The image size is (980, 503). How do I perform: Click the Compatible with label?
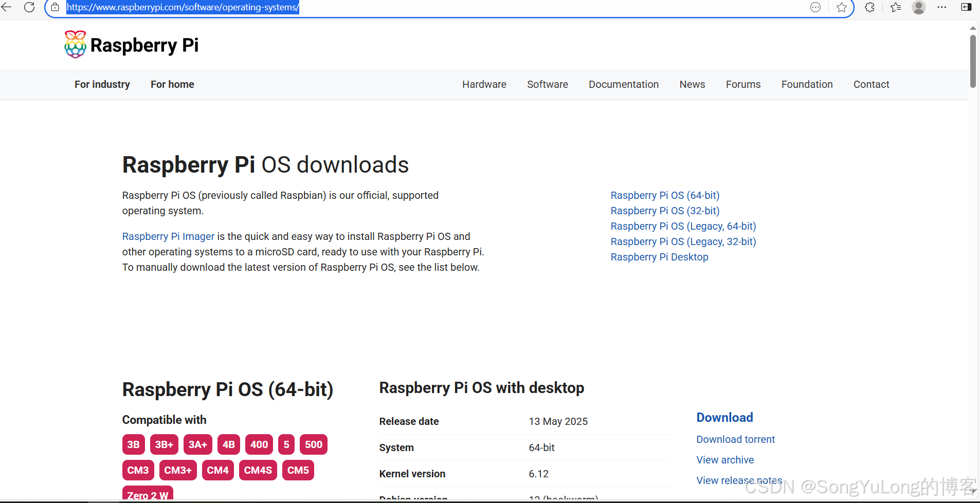tap(165, 420)
